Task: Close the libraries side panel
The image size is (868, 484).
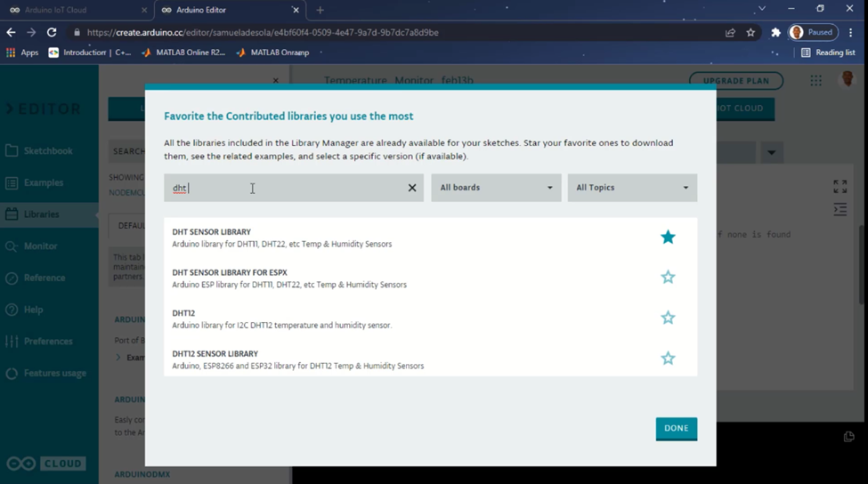Action: 276,81
